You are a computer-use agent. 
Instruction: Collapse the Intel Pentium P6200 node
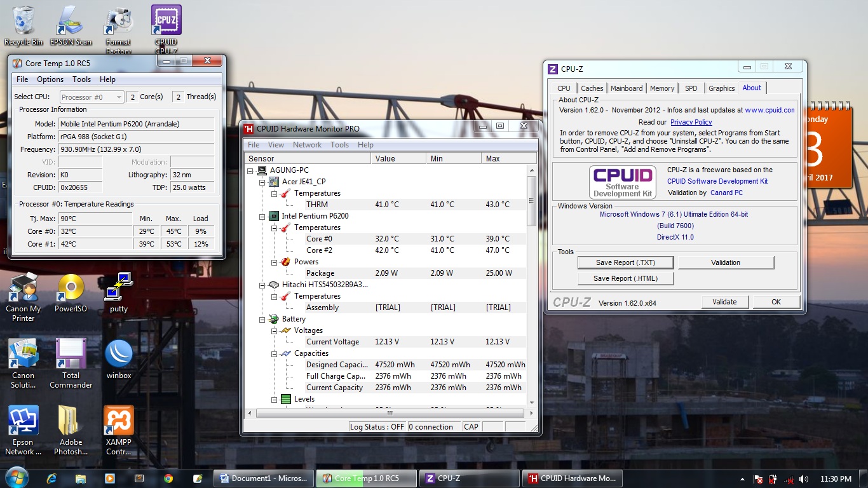262,216
